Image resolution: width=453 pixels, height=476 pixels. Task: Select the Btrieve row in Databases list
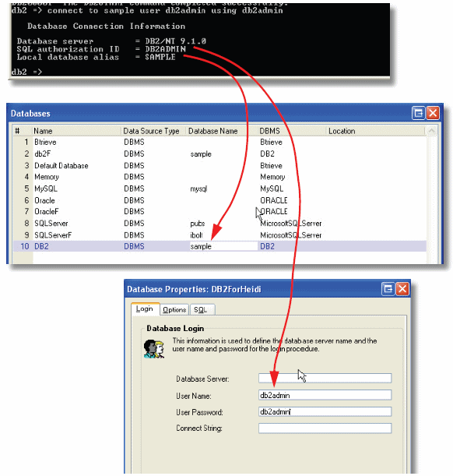tap(219, 142)
